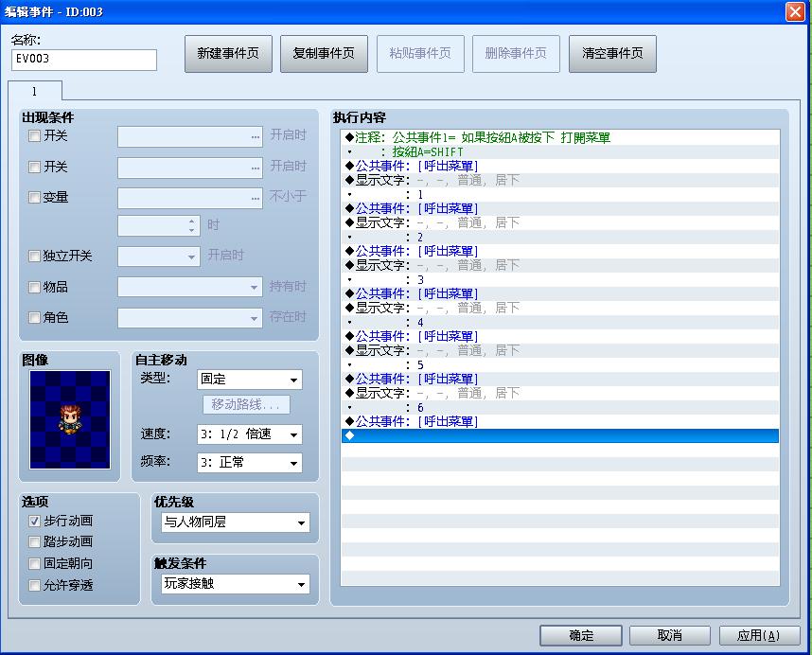Open the 物品 item dropdown
The height and width of the screenshot is (655, 812).
click(x=190, y=287)
